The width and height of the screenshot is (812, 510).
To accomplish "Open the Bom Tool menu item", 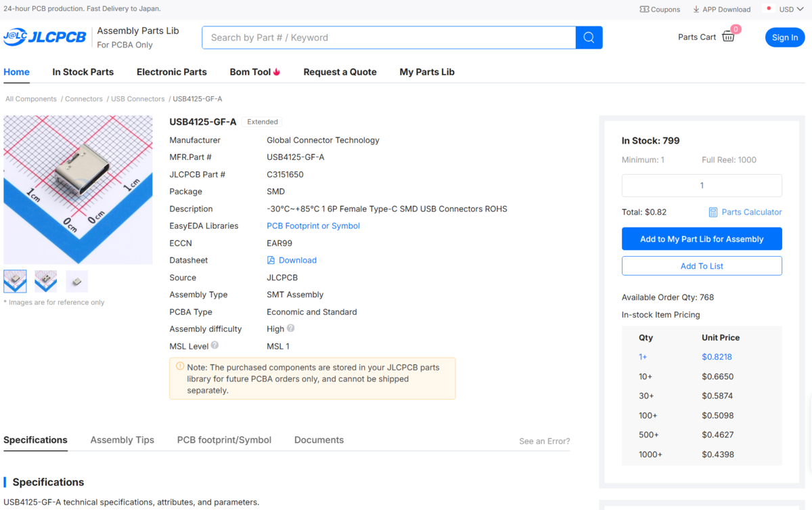I will [255, 72].
